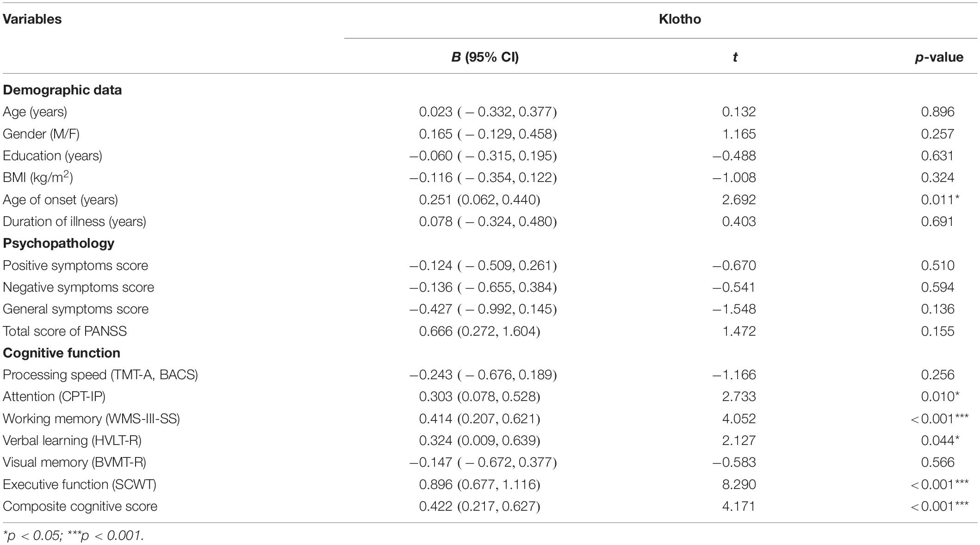Click the B (95% CI) subheader
Viewport: 980px width, 545px height.
pyautogui.click(x=485, y=57)
